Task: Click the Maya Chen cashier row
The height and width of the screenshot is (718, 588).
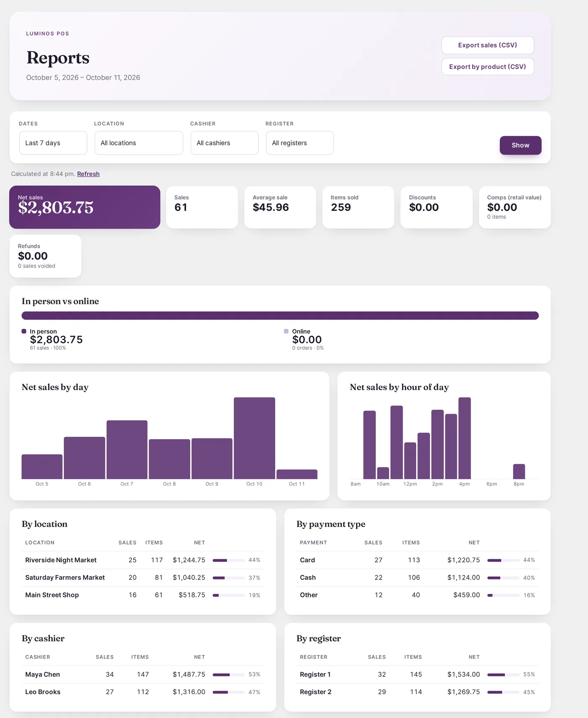Action: [x=143, y=674]
